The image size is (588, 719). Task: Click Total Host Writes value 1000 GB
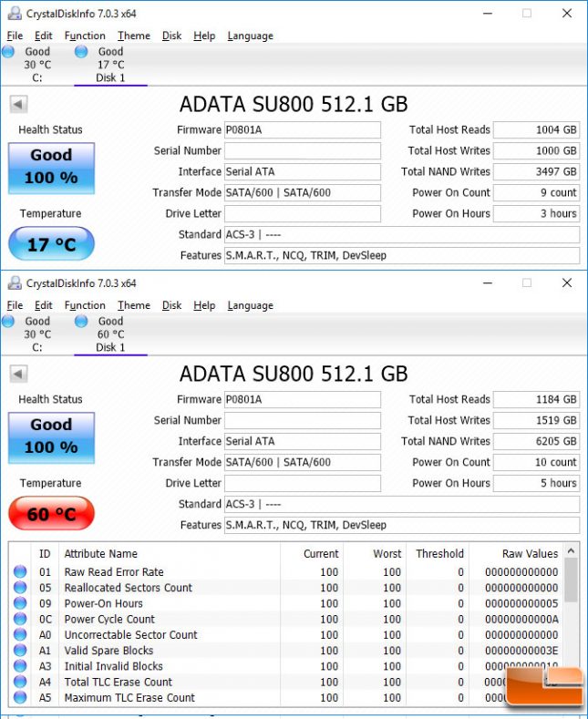click(536, 151)
